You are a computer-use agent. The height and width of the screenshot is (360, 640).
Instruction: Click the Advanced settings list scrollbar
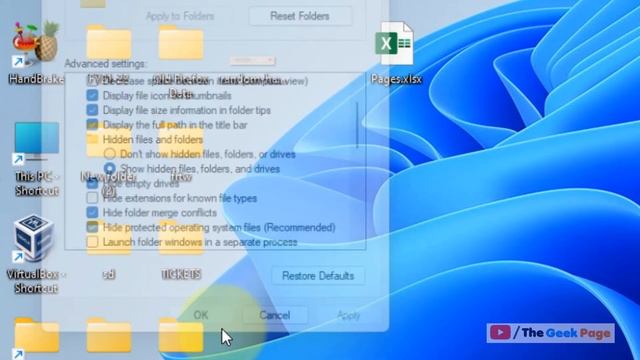coord(358,125)
